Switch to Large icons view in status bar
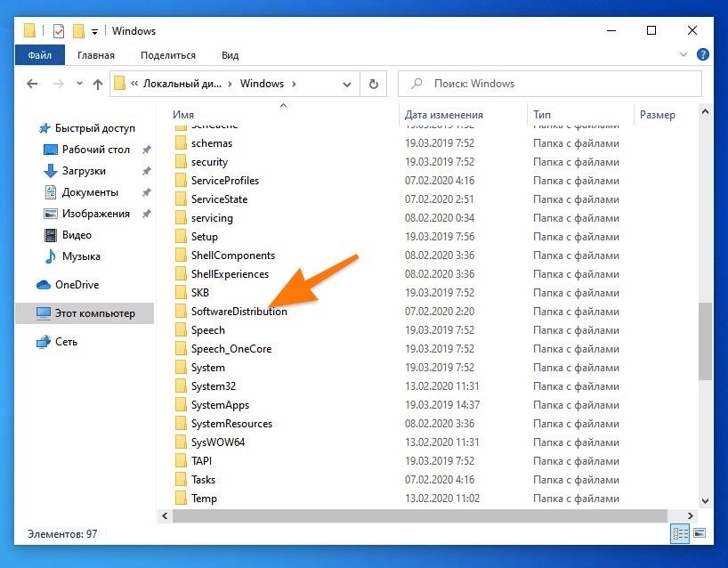 click(x=700, y=532)
